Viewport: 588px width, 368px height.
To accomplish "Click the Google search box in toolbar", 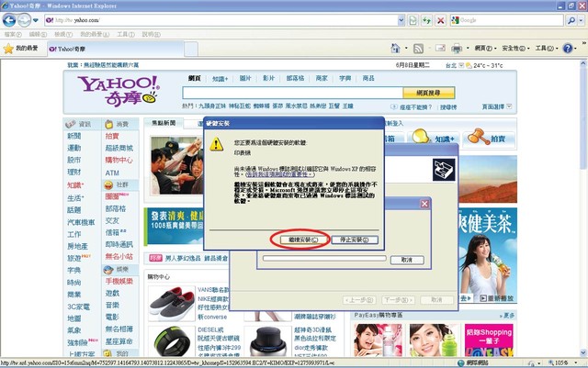I will tap(507, 20).
